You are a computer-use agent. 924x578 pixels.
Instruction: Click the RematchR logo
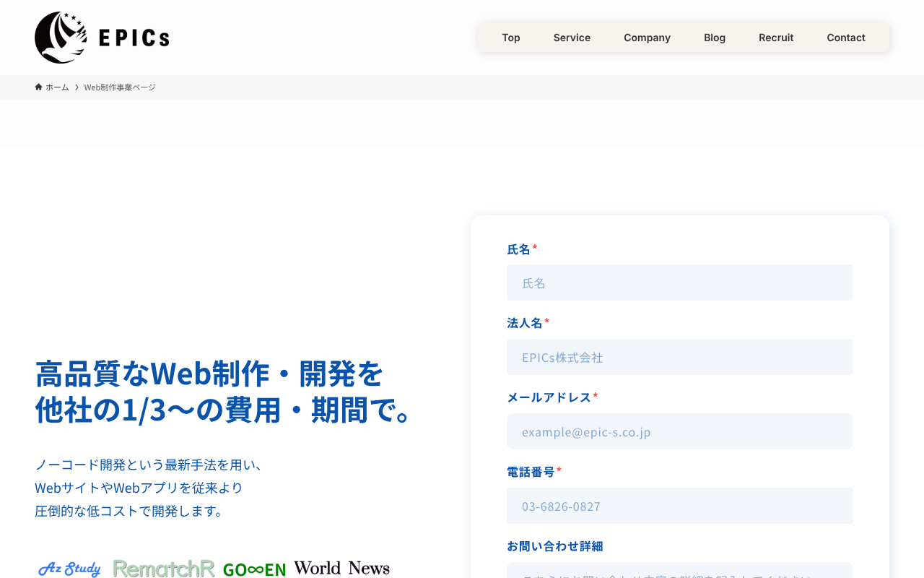(x=164, y=569)
